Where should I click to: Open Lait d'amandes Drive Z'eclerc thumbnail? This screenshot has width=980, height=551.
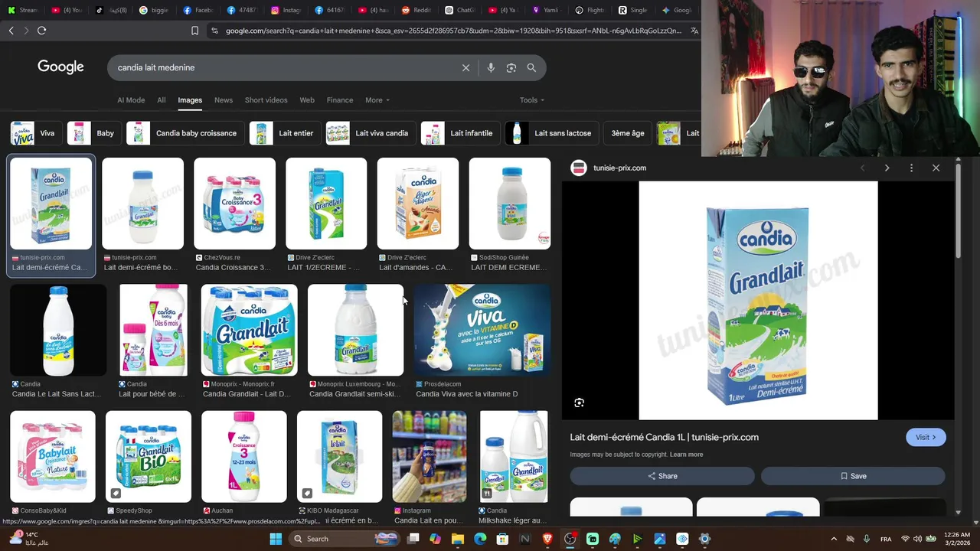point(418,204)
